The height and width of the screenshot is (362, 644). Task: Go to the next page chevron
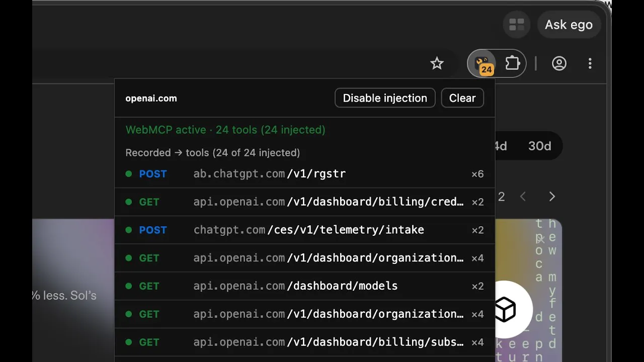552,197
